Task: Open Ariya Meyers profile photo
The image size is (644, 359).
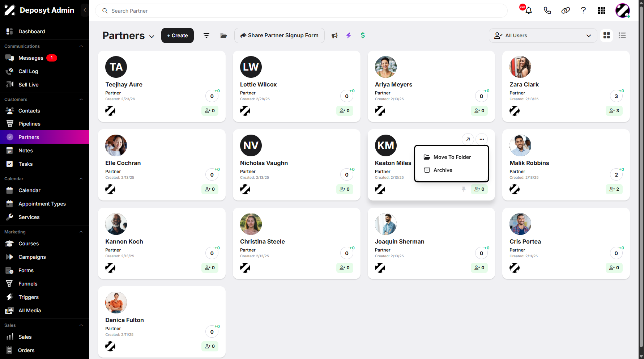Action: point(386,67)
